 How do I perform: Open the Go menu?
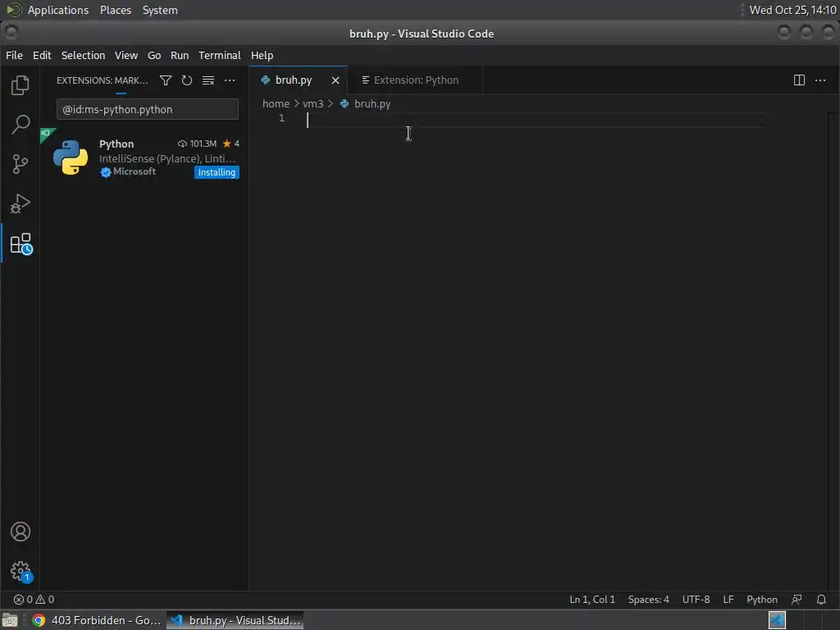click(x=154, y=55)
